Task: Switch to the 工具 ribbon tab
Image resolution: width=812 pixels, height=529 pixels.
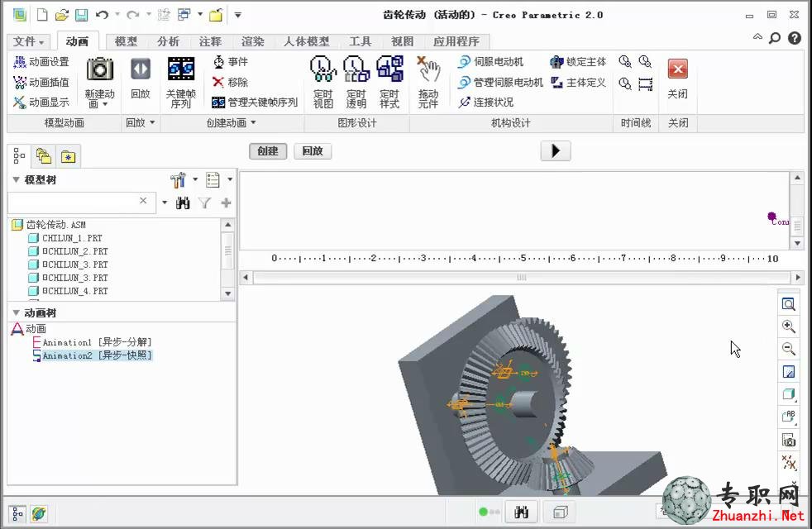Action: (x=360, y=41)
